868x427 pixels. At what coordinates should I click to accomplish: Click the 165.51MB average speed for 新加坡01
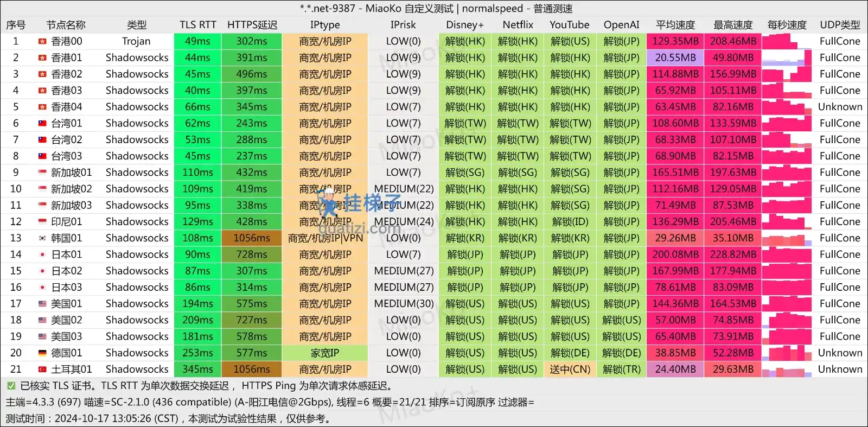click(x=675, y=173)
